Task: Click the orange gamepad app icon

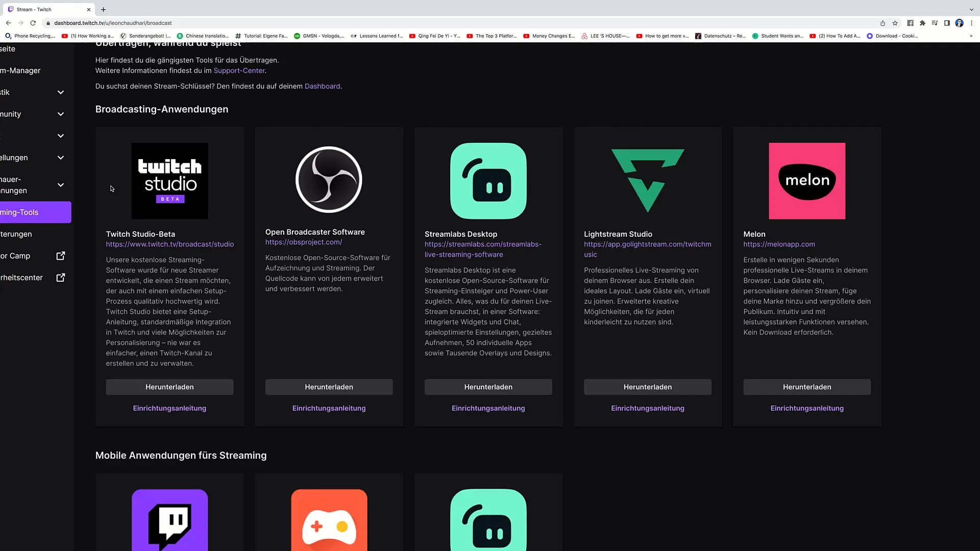Action: pyautogui.click(x=329, y=520)
